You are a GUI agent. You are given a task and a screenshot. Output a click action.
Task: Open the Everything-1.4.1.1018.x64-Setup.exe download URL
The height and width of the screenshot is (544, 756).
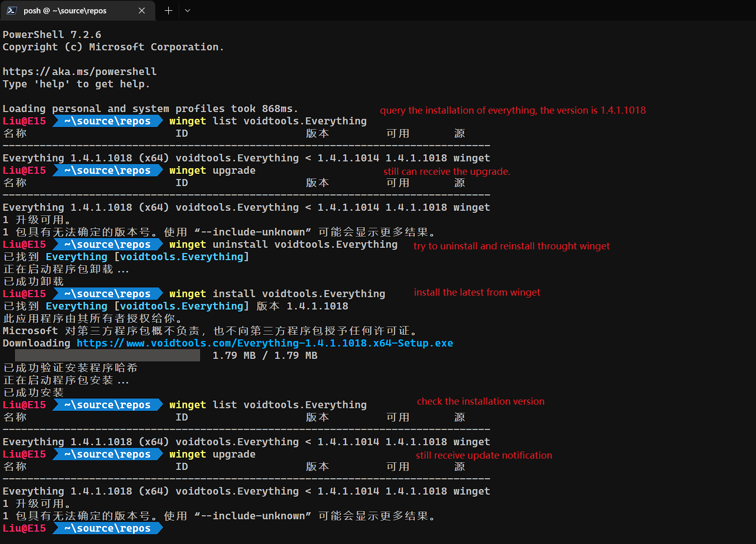pyautogui.click(x=265, y=343)
